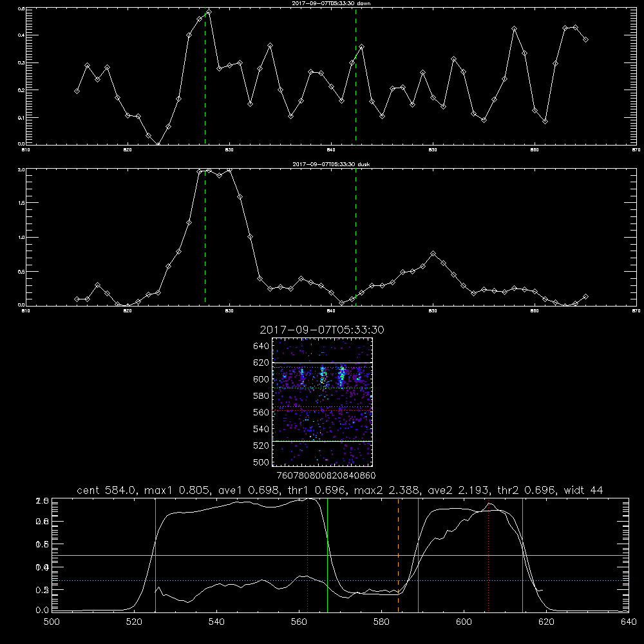Click the '640' label on bottom plot x-axis

tap(629, 622)
